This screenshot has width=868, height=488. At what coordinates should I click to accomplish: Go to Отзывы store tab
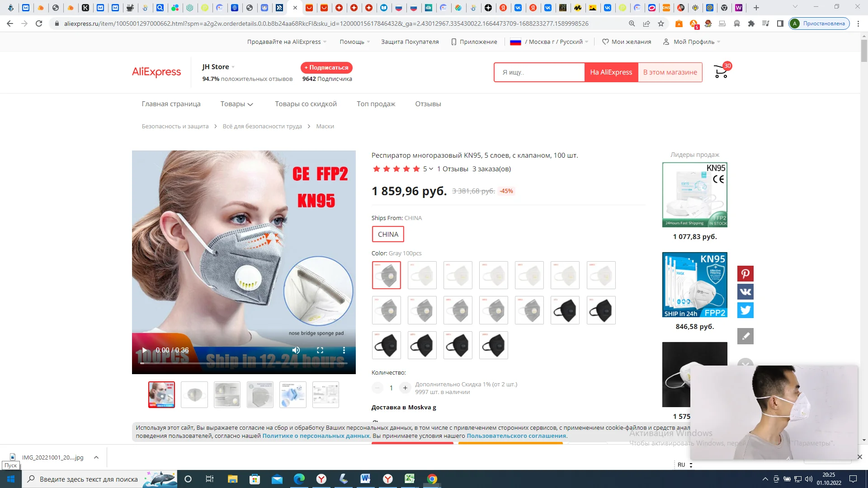tap(428, 104)
